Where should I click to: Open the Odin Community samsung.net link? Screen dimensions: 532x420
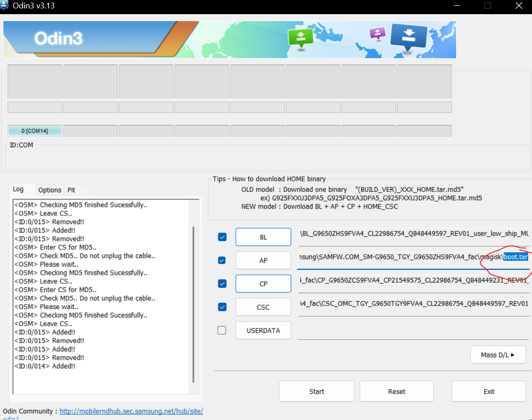(131, 411)
